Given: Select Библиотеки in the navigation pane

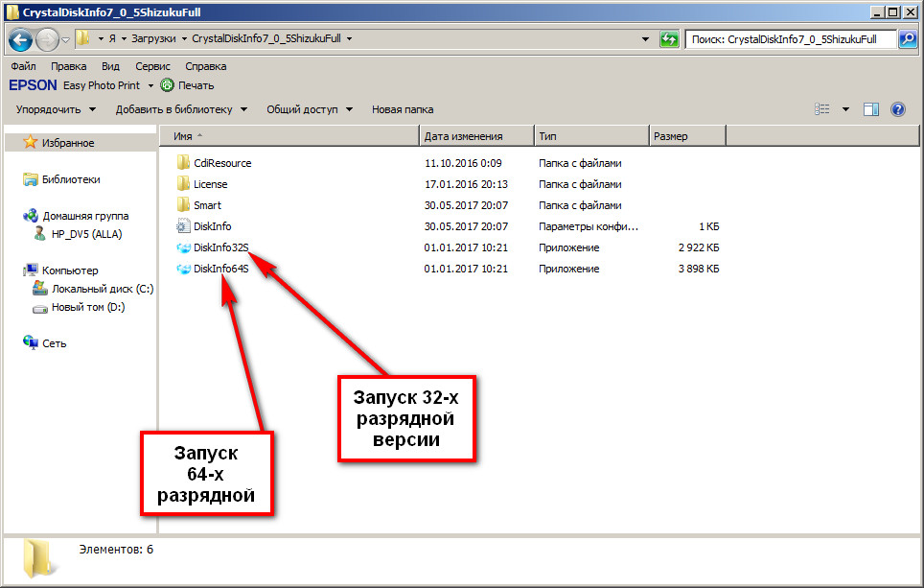Looking at the screenshot, I should coord(71,179).
